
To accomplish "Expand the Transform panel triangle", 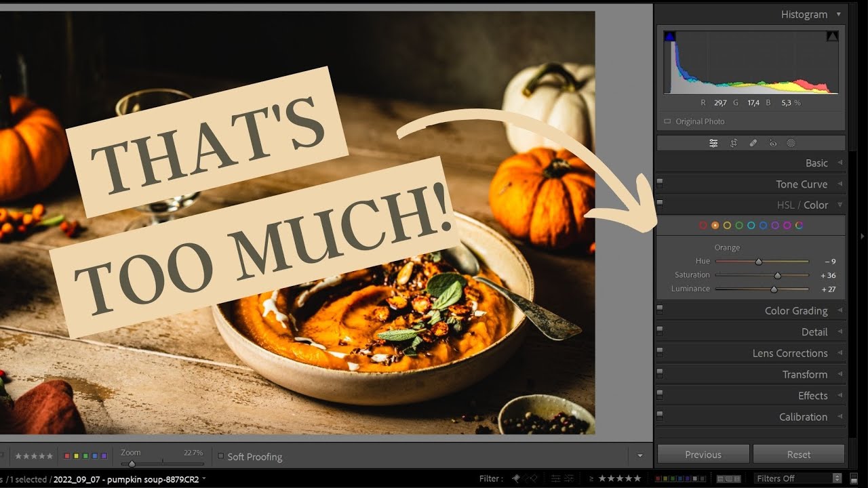I will [x=840, y=374].
